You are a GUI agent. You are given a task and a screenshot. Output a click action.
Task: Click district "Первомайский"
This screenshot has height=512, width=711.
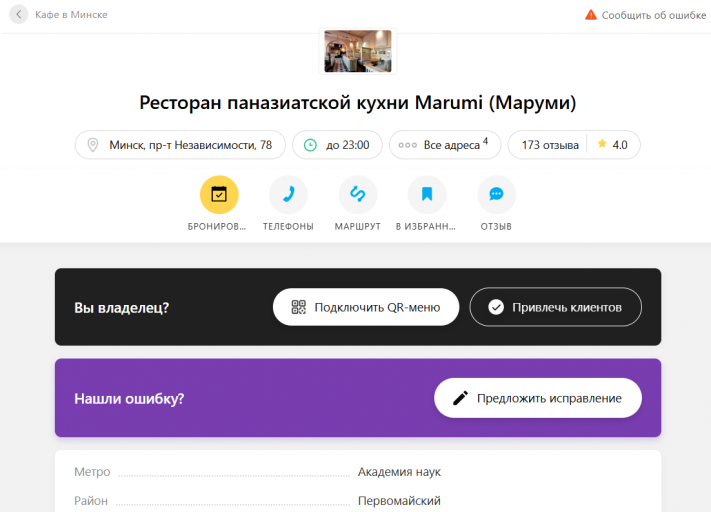[x=399, y=501]
